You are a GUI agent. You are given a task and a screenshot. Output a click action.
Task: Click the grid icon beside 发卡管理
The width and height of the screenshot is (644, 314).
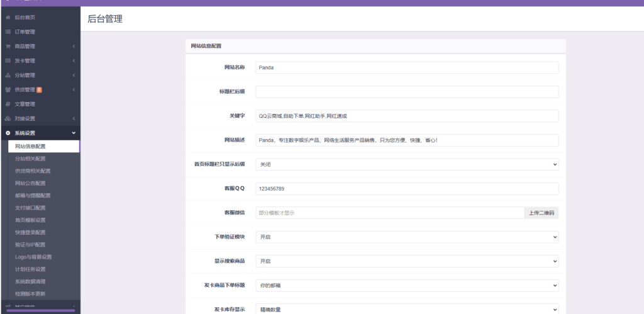pyautogui.click(x=8, y=61)
